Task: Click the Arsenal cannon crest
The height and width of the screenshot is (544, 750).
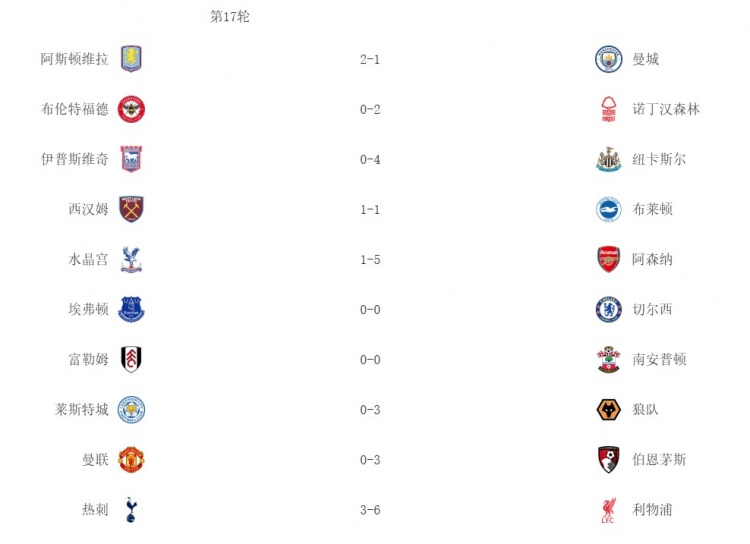Action: coord(608,259)
